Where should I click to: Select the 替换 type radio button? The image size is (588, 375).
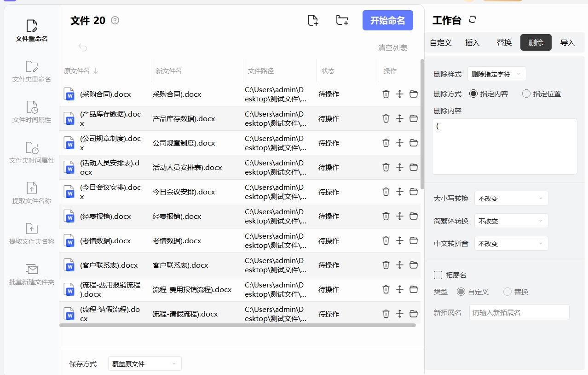tap(507, 292)
